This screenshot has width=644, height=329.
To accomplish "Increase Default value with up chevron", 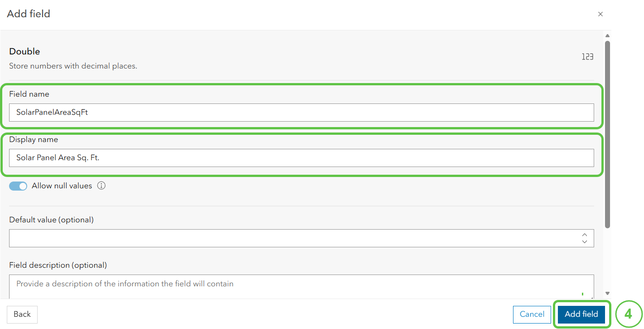I will click(x=585, y=235).
